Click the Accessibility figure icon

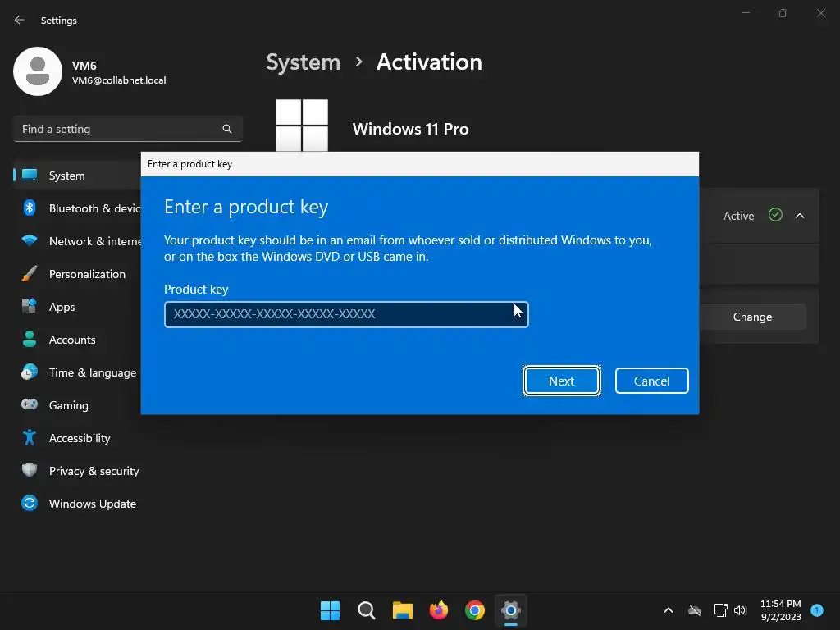[30, 437]
